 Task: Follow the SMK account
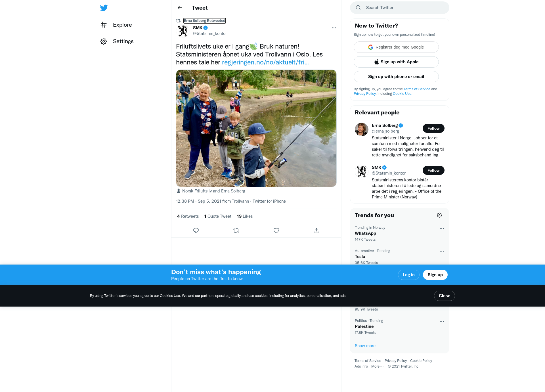tap(433, 170)
